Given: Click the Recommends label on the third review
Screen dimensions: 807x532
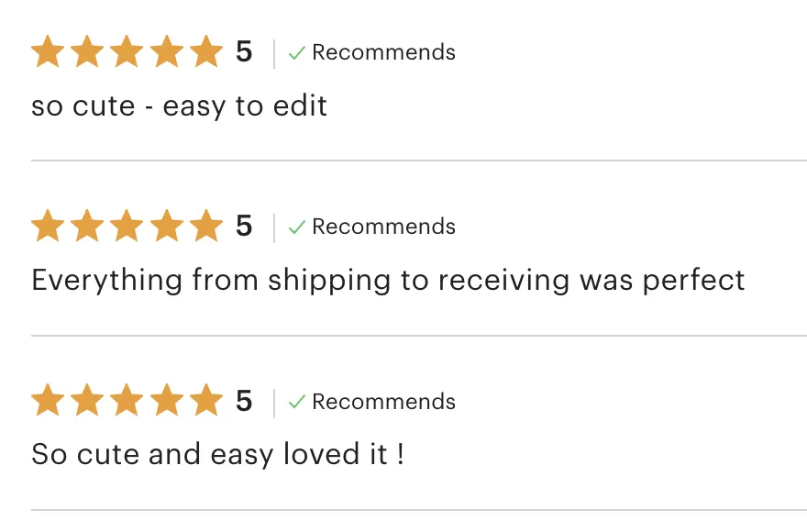Looking at the screenshot, I should tap(383, 402).
